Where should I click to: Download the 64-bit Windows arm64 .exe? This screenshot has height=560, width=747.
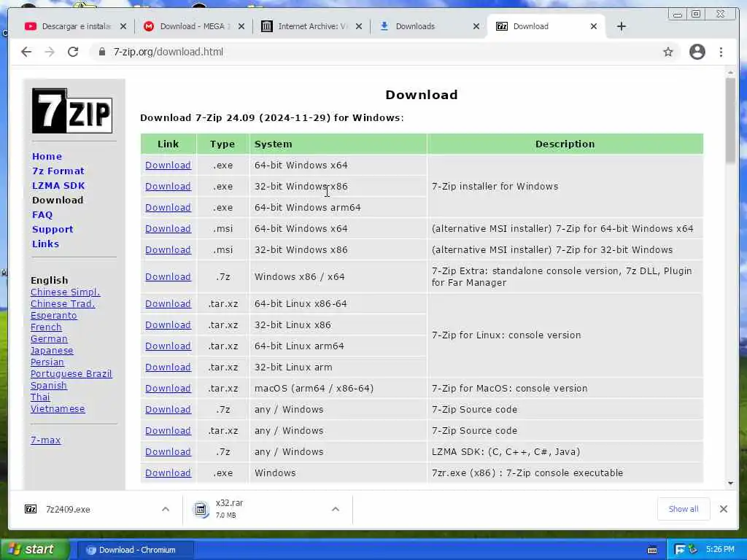pyautogui.click(x=168, y=208)
